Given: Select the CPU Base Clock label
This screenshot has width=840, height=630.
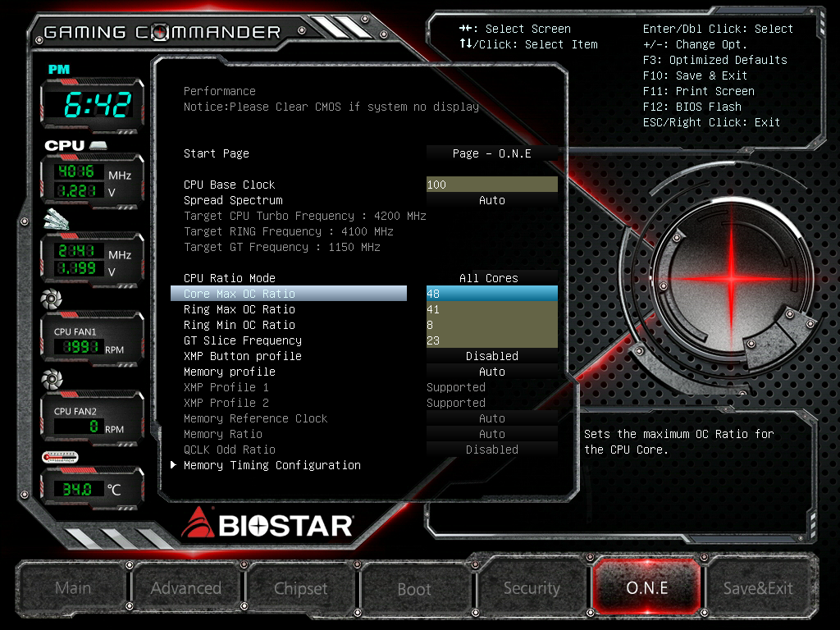Looking at the screenshot, I should click(x=230, y=185).
